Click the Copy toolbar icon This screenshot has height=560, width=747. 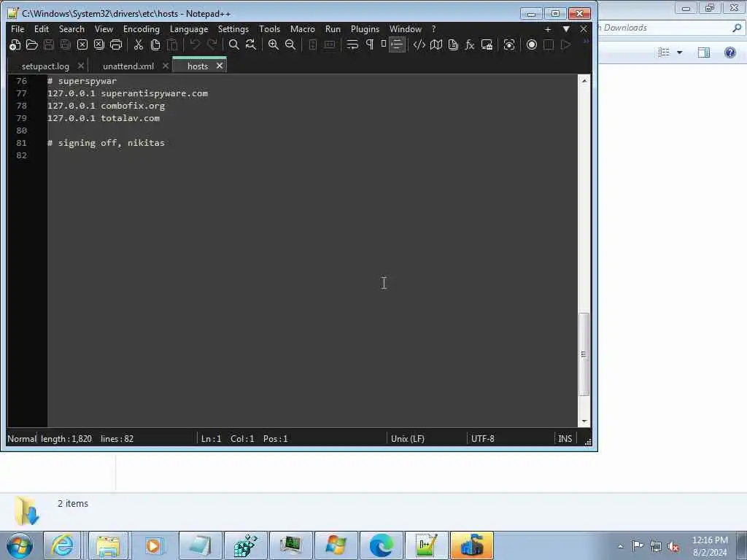155,44
